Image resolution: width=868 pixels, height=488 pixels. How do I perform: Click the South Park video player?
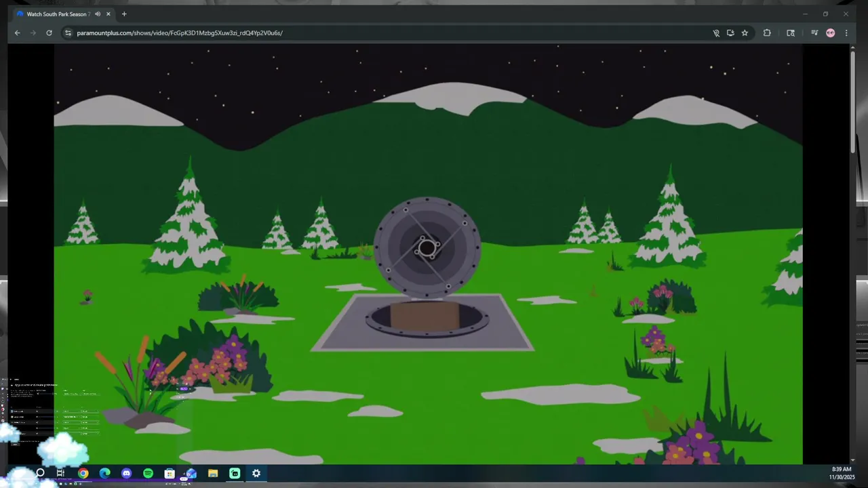coord(428,254)
